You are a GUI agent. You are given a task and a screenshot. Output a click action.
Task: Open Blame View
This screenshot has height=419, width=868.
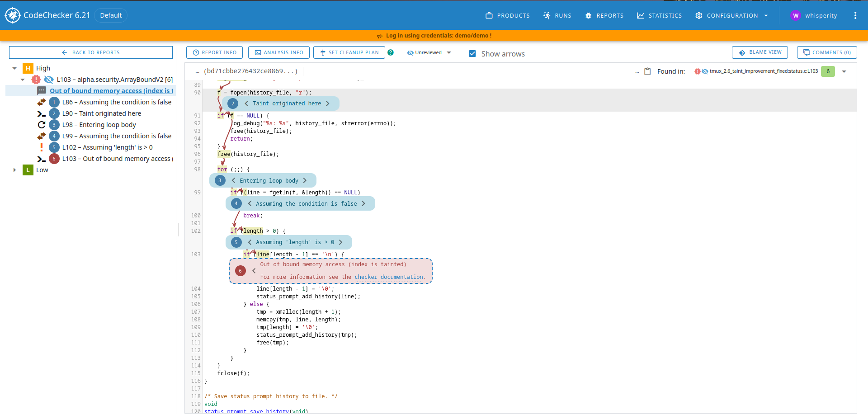pos(759,52)
